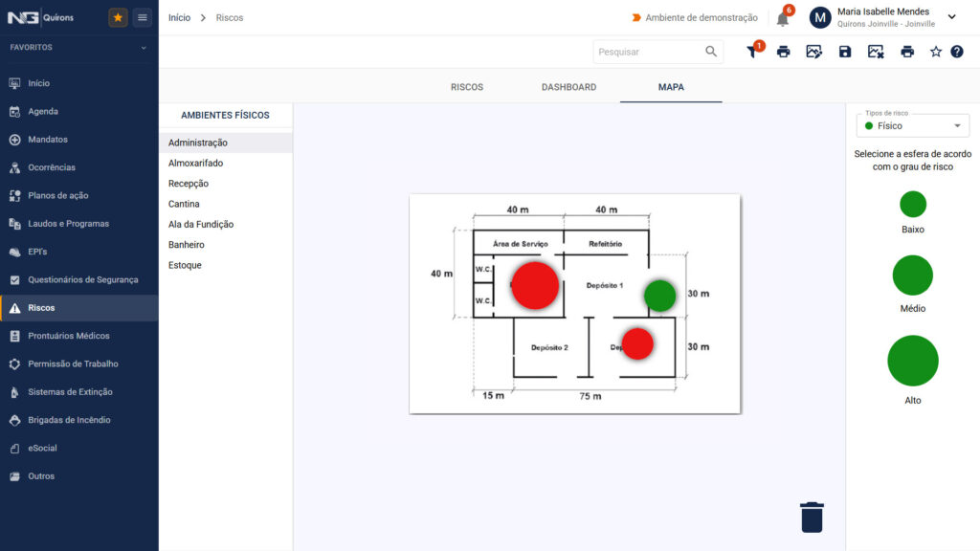Add page to favorites with star outline icon
Image resolution: width=980 pixels, height=551 pixels.
[936, 52]
